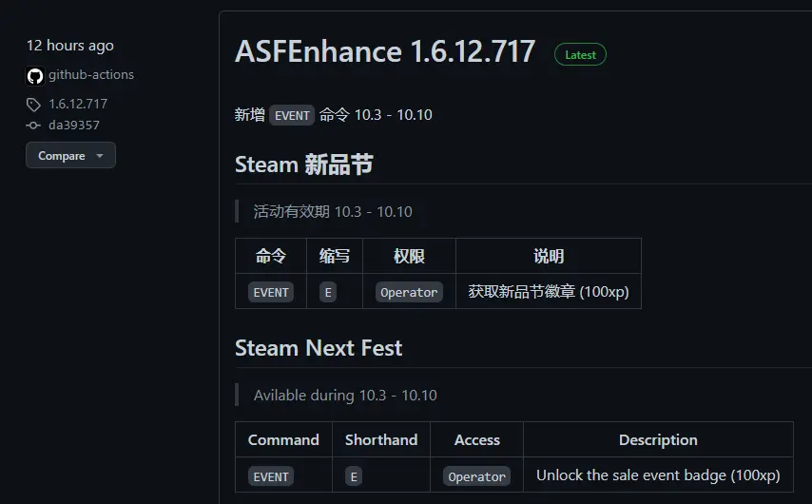Expand the Compare dropdown
Viewport: 812px width, 504px height.
[x=70, y=155]
